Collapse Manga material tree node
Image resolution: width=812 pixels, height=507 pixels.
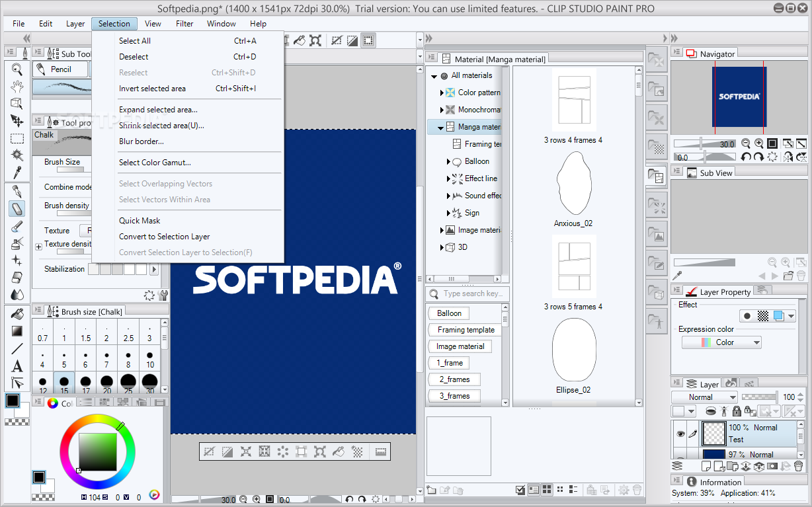coord(442,127)
